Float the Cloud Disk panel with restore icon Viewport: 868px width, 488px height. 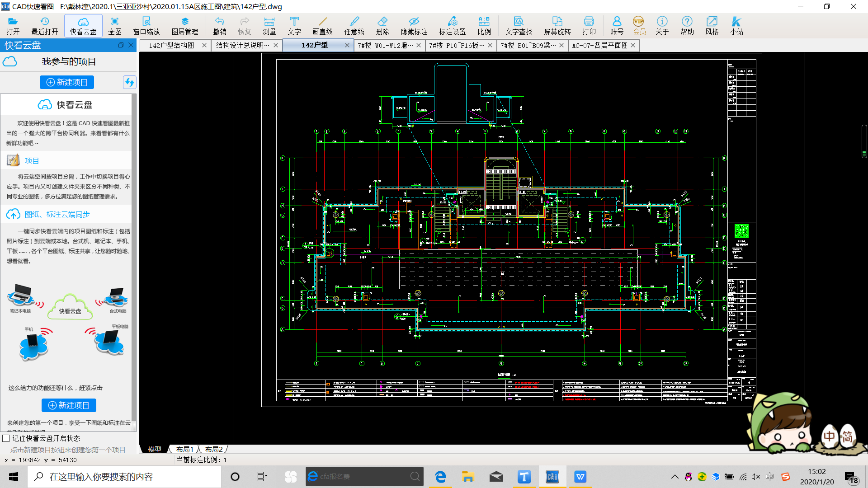(121, 45)
